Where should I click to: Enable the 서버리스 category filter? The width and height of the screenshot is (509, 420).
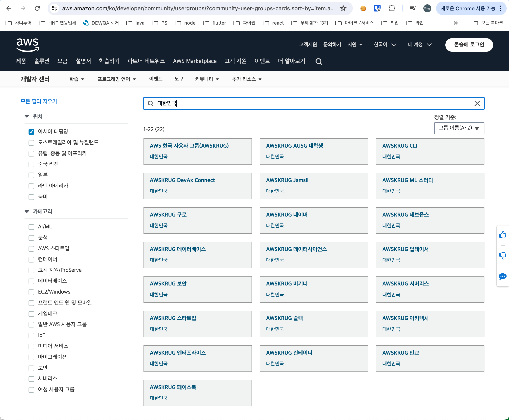point(31,379)
